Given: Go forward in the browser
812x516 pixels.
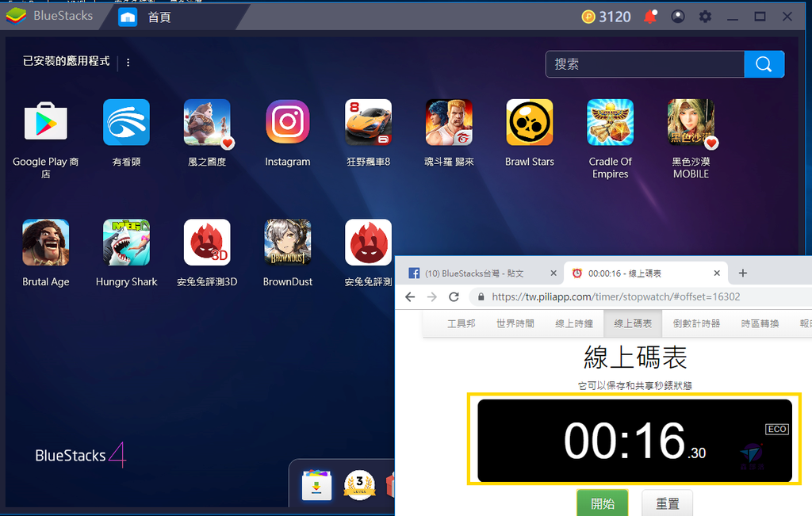Looking at the screenshot, I should tap(432, 296).
